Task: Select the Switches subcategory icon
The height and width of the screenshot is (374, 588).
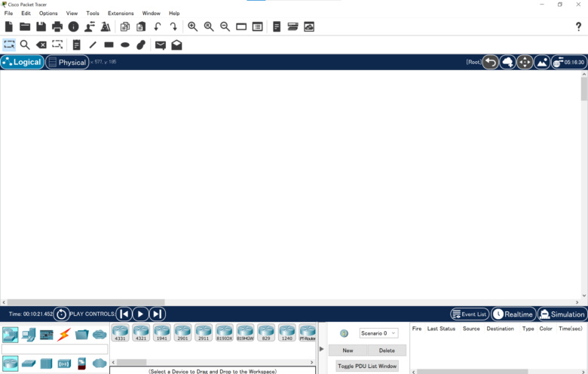Action: 29,363
